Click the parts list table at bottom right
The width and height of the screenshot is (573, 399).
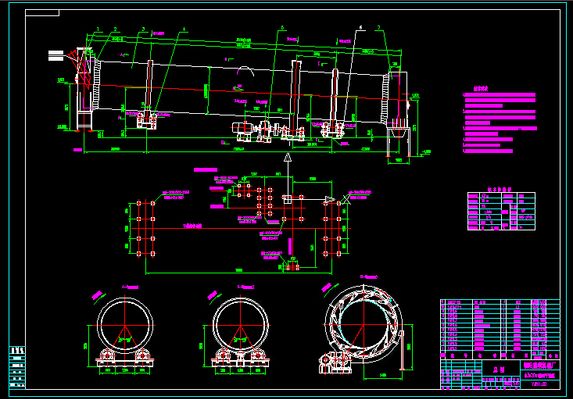(500, 329)
